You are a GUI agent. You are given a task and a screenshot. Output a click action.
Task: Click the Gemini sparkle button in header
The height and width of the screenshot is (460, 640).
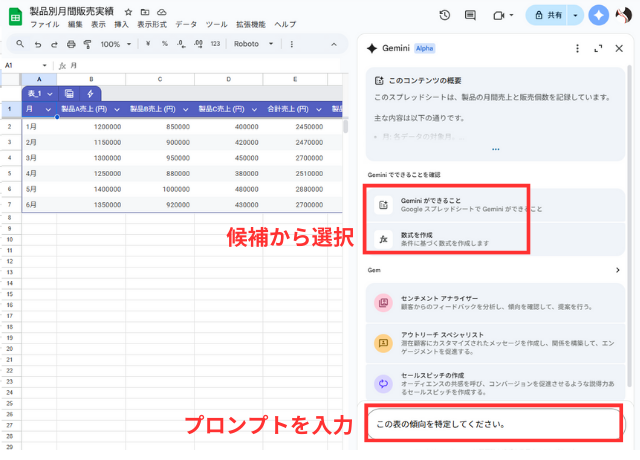coord(598,16)
